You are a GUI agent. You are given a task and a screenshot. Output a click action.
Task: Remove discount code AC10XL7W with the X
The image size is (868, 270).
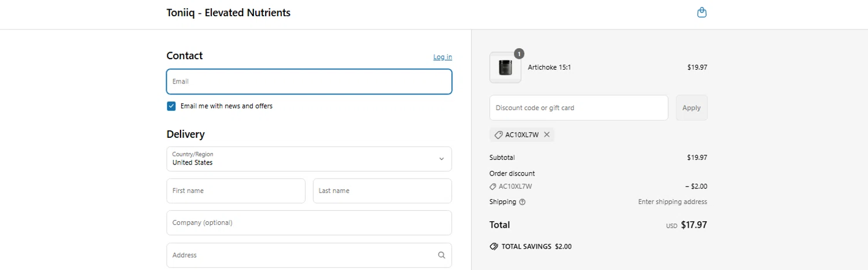547,134
